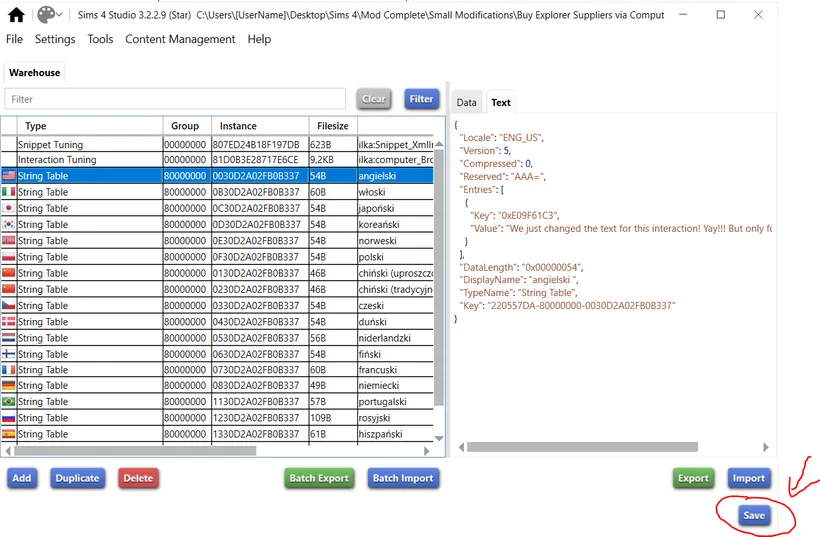Sort the list by Filesize column header

coord(333,126)
